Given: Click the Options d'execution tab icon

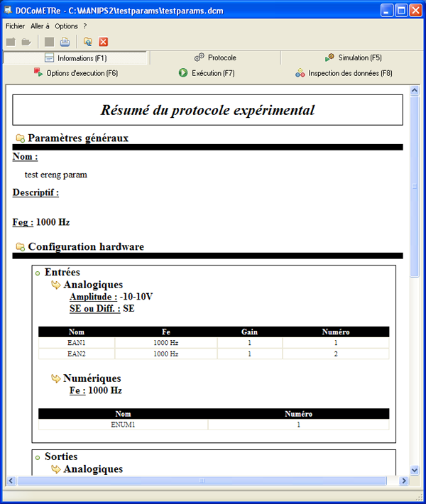Looking at the screenshot, I should (x=38, y=72).
